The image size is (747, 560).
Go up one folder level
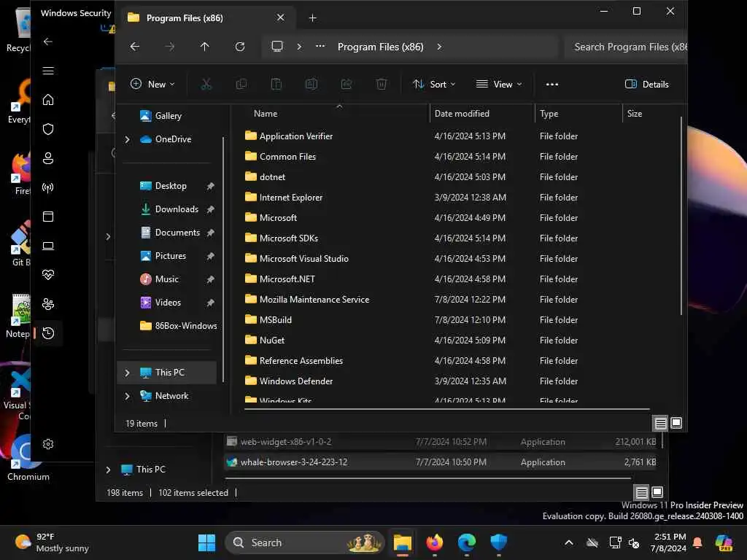205,47
